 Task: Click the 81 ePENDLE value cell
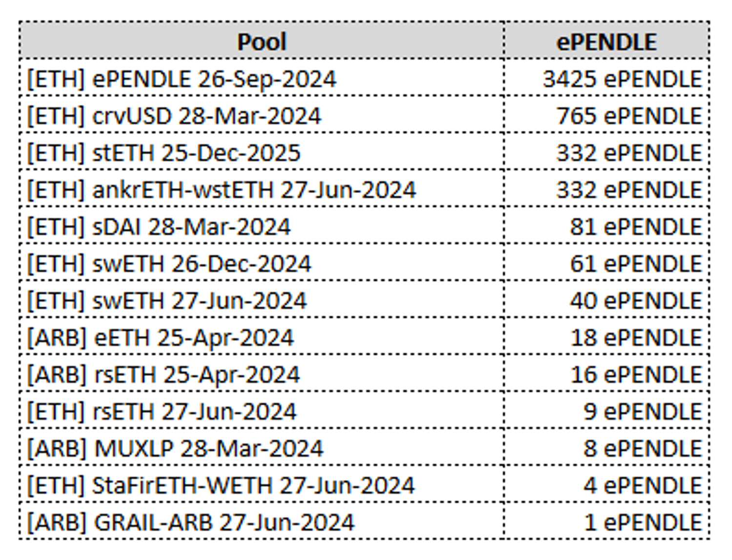635,227
